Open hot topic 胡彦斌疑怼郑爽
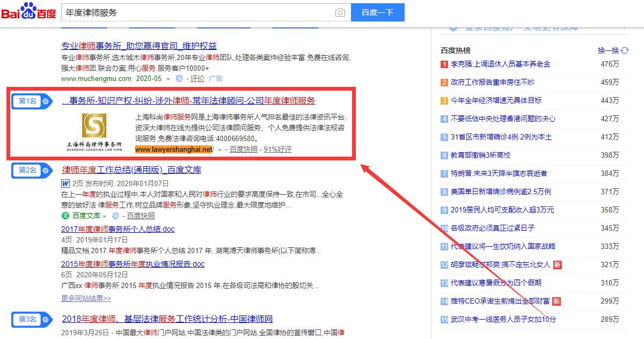The image size is (644, 339). 501,264
